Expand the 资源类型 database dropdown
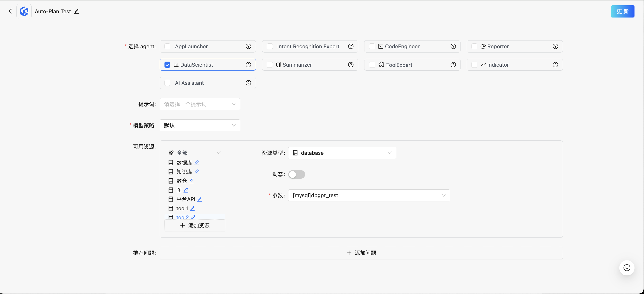 (342, 153)
